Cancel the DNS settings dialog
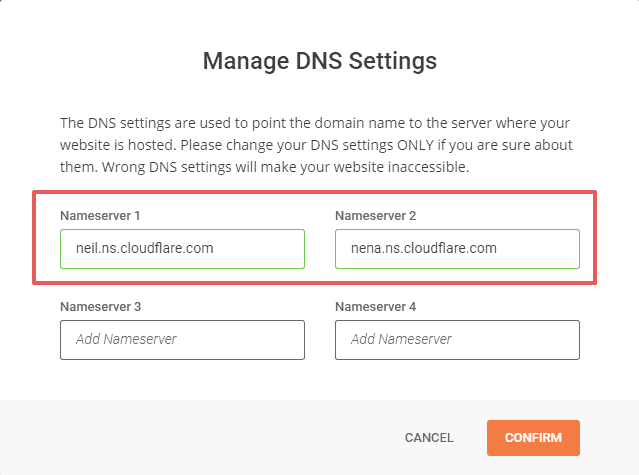 (x=429, y=438)
